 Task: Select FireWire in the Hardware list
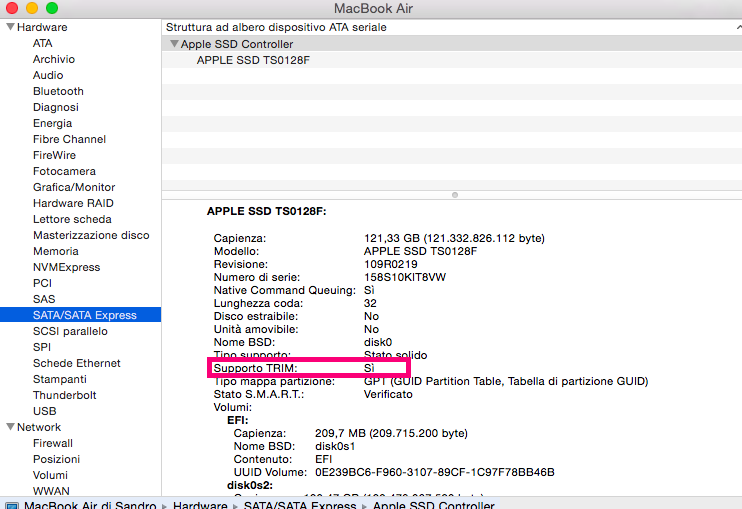click(54, 155)
